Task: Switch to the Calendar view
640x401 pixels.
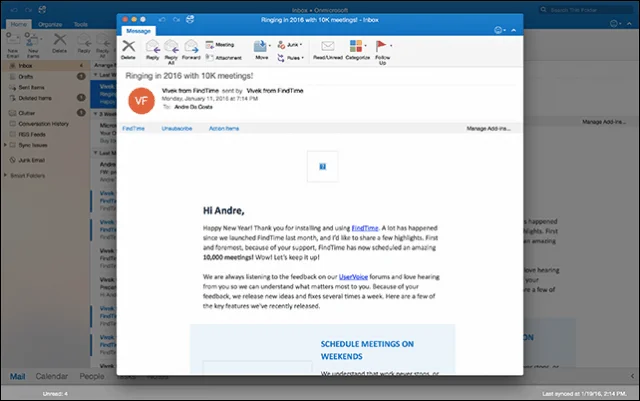Action: click(x=51, y=376)
